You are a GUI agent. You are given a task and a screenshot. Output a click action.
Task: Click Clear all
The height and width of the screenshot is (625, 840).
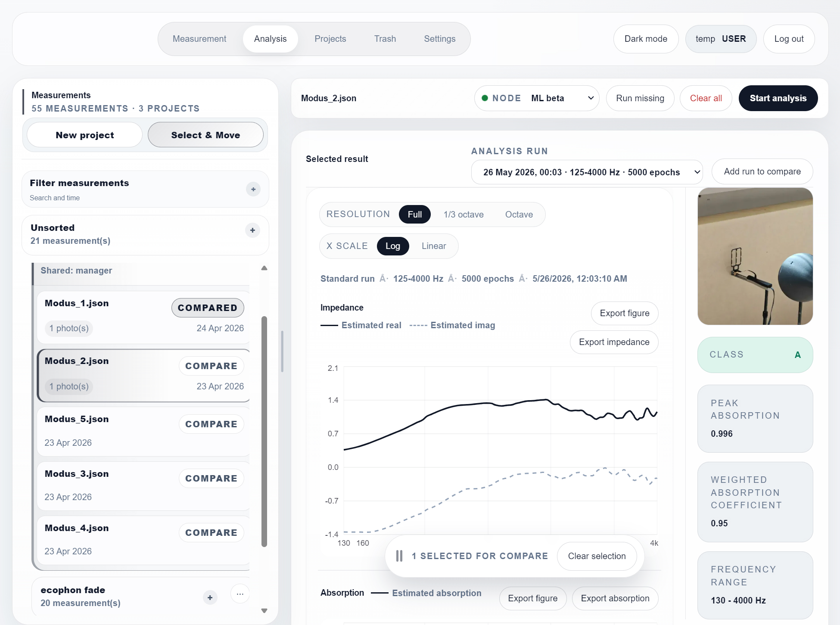tap(706, 98)
